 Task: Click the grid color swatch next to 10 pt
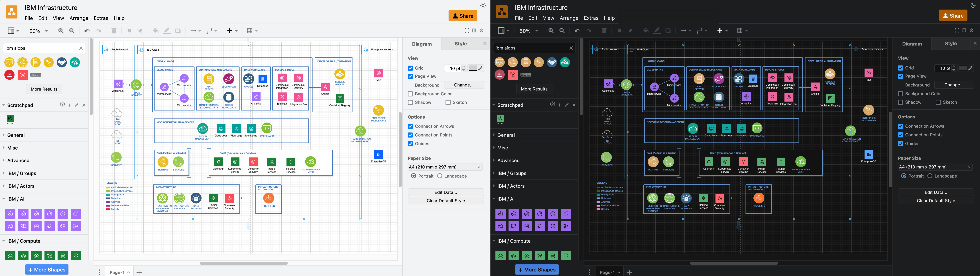473,68
